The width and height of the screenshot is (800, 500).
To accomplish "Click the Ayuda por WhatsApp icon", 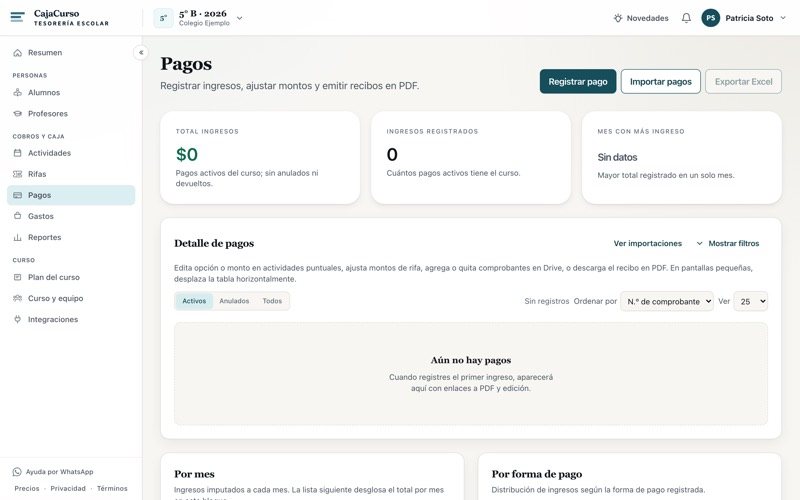I will pos(17,471).
